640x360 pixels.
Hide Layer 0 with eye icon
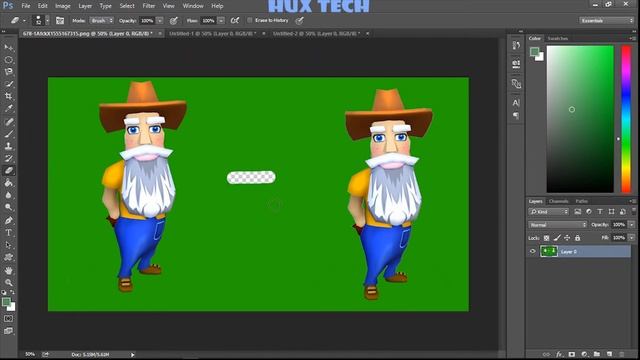(x=532, y=251)
